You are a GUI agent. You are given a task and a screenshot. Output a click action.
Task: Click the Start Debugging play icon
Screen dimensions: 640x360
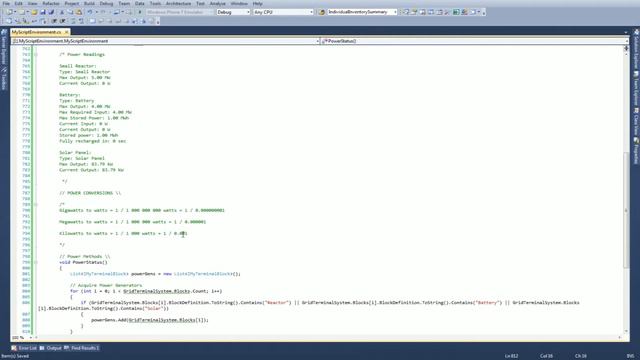pos(140,12)
